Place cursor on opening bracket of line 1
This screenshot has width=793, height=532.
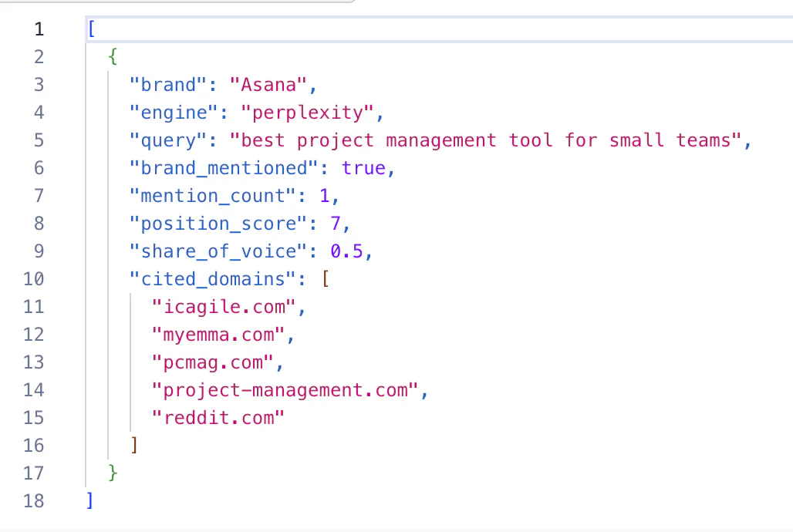tap(91, 29)
